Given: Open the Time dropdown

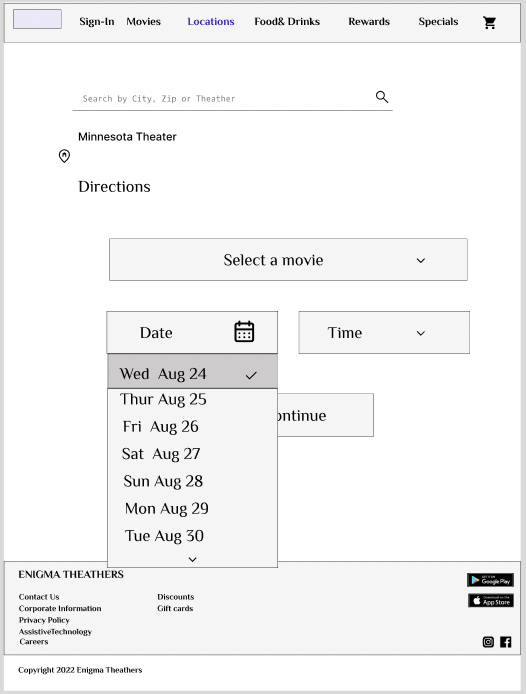Looking at the screenshot, I should 384,332.
